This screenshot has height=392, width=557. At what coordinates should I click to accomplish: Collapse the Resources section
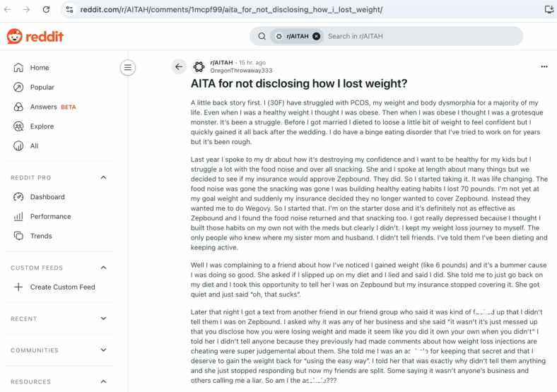pos(103,381)
